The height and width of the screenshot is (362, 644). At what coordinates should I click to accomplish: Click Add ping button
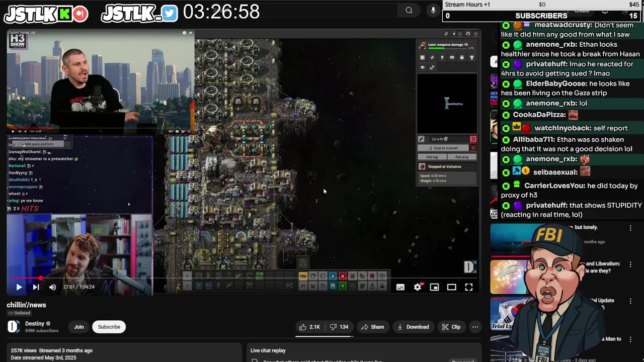(x=462, y=157)
